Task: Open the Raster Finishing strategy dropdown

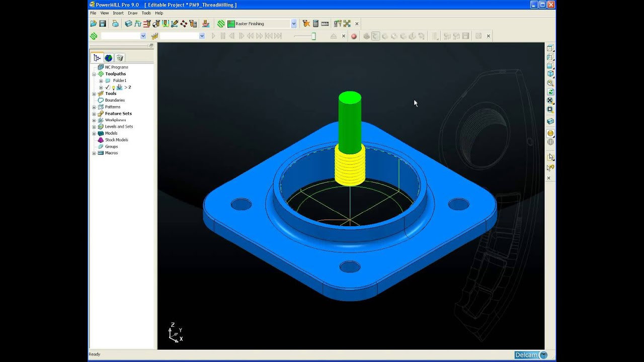Action: click(294, 24)
